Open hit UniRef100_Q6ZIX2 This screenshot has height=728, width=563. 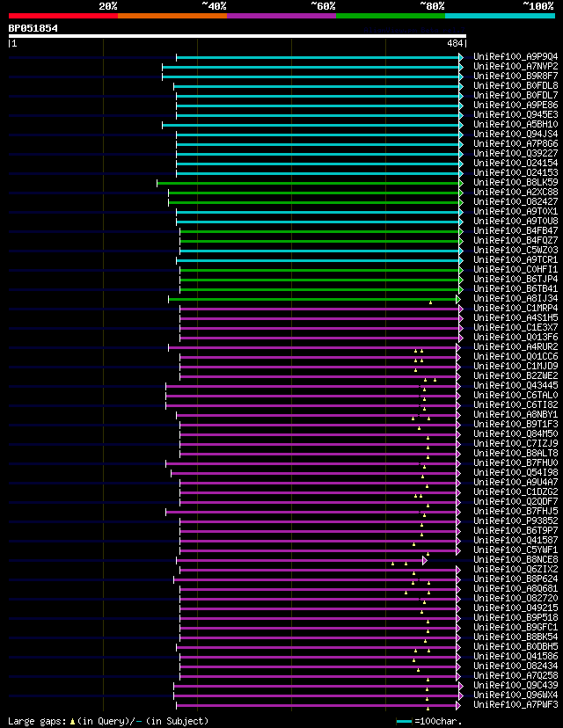tap(515, 570)
